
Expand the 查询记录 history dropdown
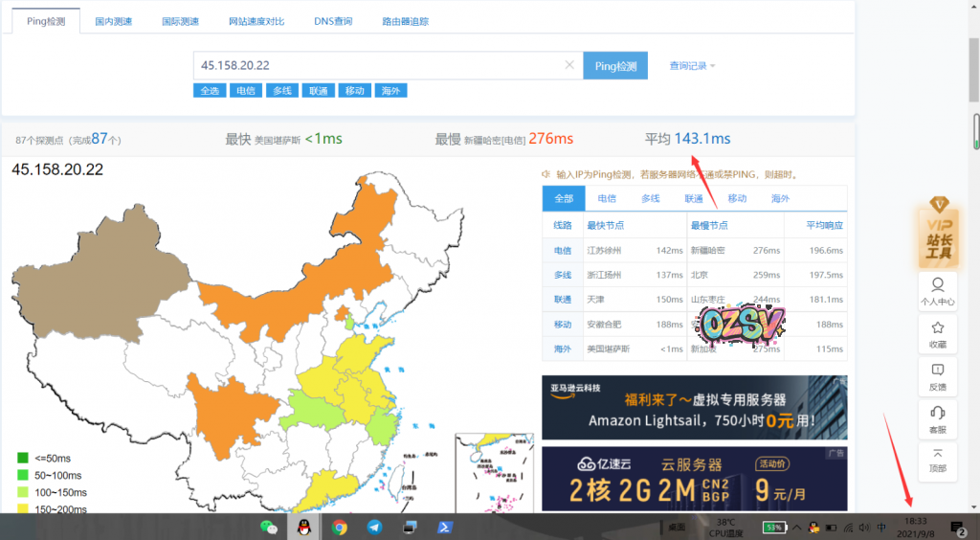(693, 66)
